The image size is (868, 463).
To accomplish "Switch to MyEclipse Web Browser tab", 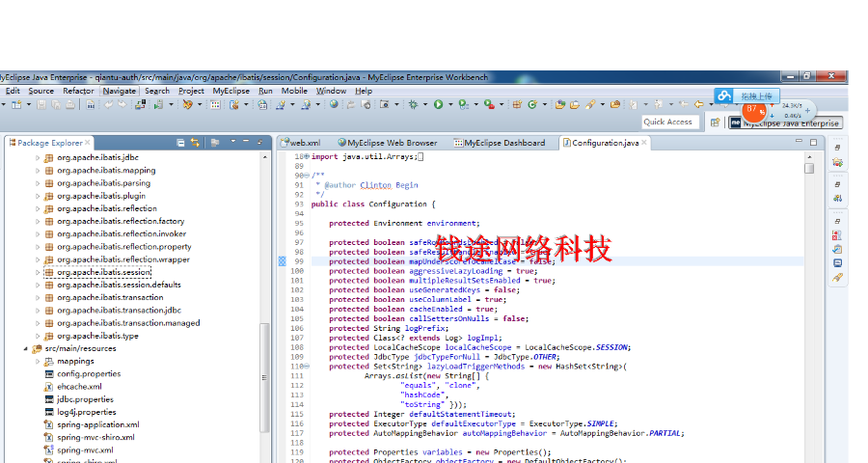I will (x=388, y=143).
